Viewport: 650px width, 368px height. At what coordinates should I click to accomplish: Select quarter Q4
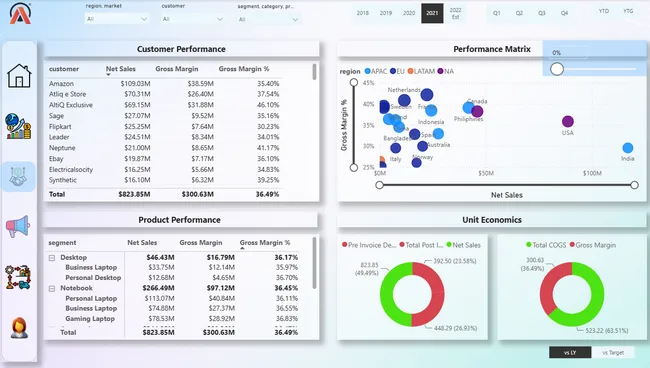[565, 13]
